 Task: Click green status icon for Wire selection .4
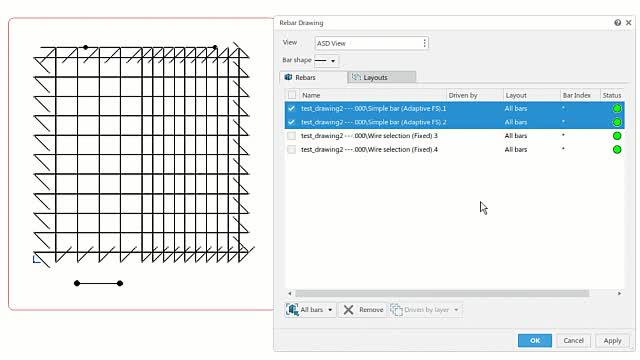click(x=617, y=149)
